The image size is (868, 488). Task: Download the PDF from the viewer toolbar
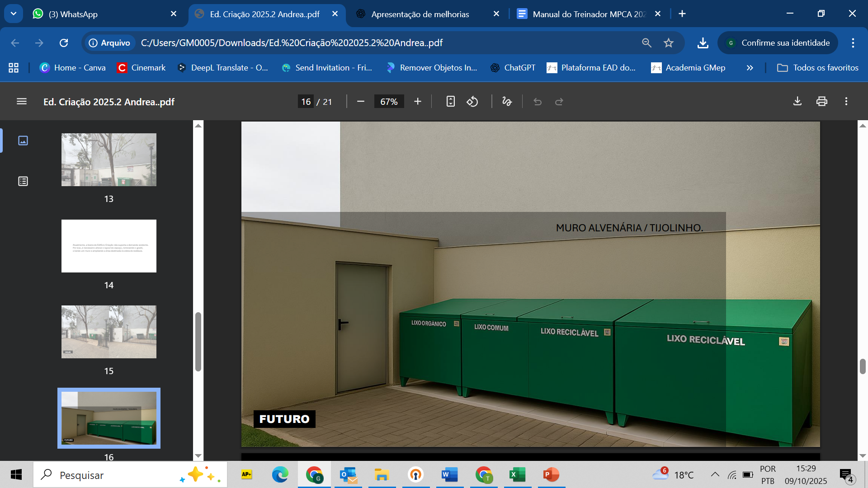[x=797, y=102]
